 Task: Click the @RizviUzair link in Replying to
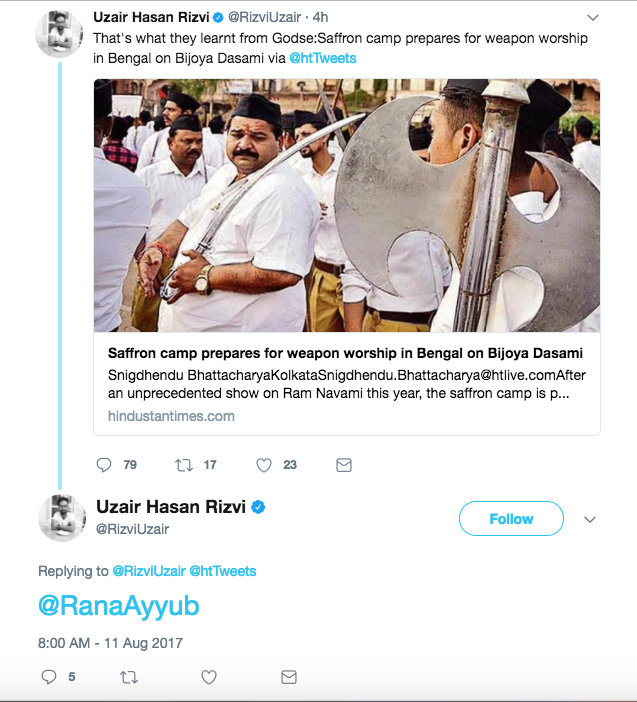(x=148, y=571)
